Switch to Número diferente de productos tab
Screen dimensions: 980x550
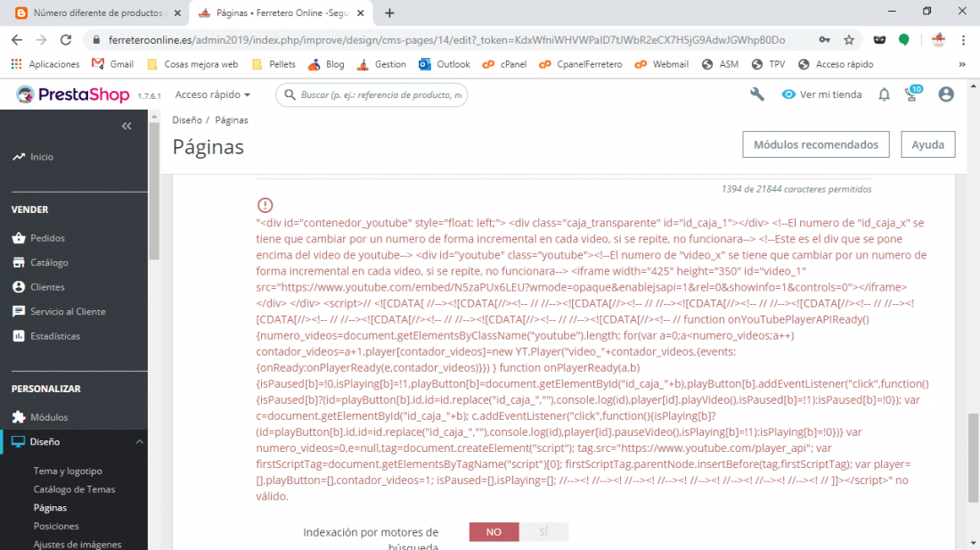point(97,13)
